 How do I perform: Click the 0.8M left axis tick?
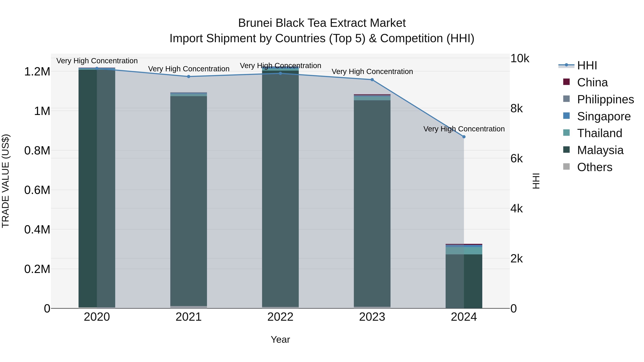(37, 151)
